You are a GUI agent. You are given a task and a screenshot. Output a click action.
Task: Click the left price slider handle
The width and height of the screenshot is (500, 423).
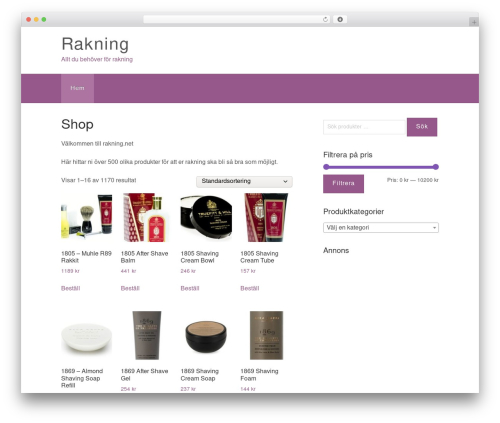click(x=326, y=167)
